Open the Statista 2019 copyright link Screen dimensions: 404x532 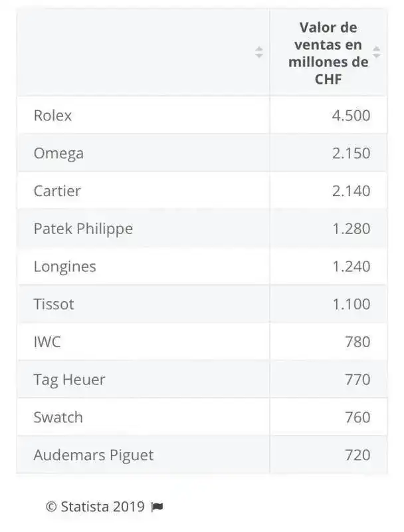pyautogui.click(x=95, y=507)
